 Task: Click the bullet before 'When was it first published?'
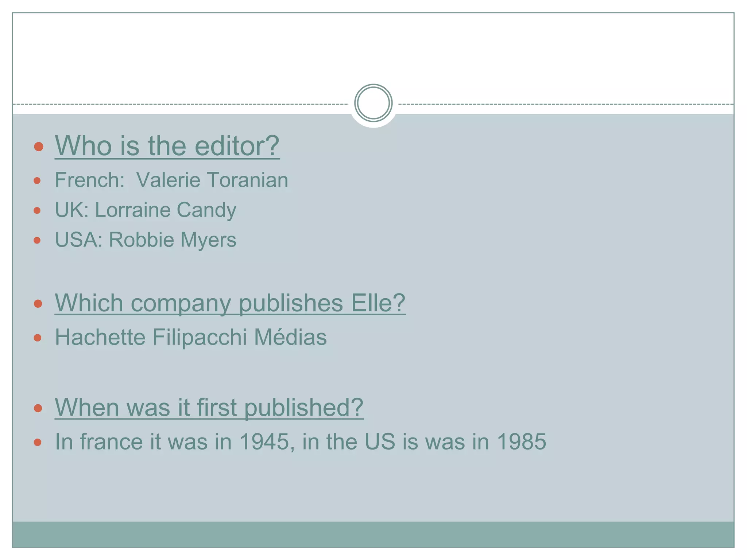pyautogui.click(x=38, y=408)
